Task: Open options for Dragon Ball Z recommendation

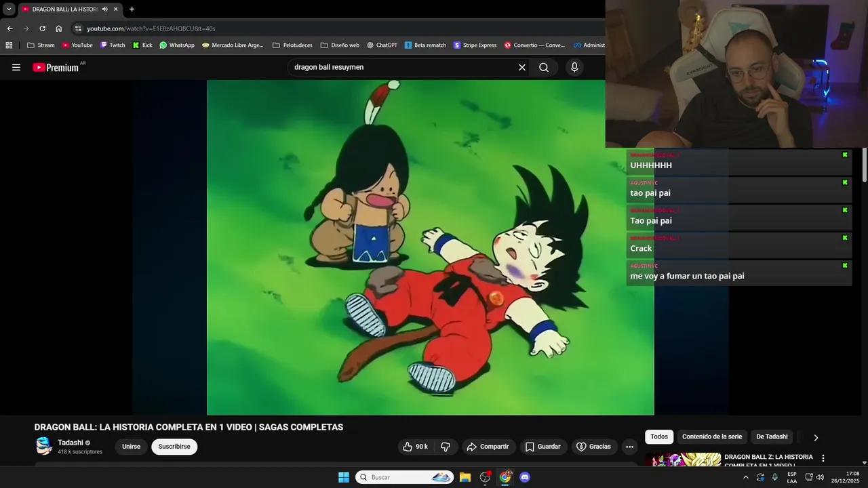Action: tap(823, 458)
